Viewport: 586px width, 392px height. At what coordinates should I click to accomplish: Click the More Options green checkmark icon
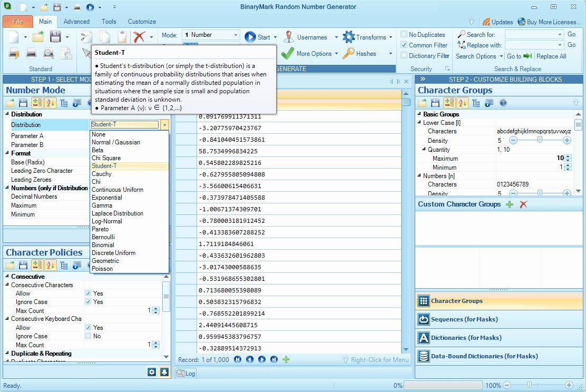(289, 54)
